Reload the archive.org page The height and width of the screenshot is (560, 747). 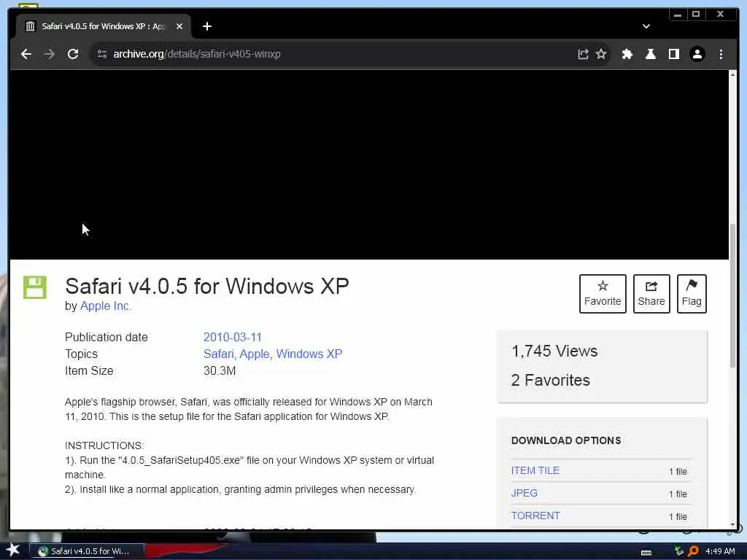coord(73,54)
